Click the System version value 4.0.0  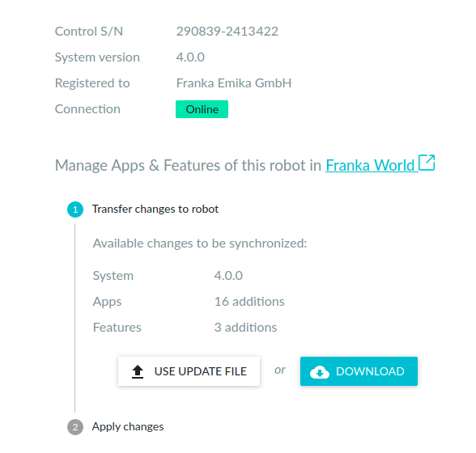pos(190,57)
